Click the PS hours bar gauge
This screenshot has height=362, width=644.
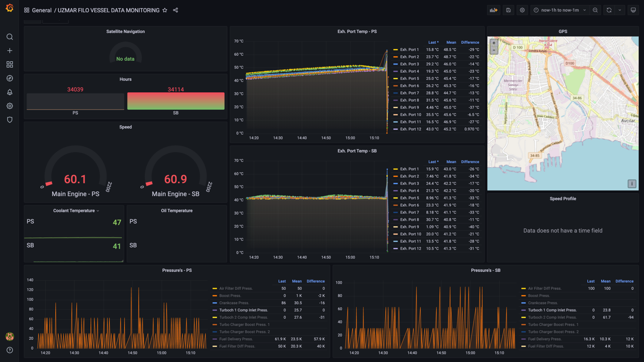pyautogui.click(x=75, y=102)
